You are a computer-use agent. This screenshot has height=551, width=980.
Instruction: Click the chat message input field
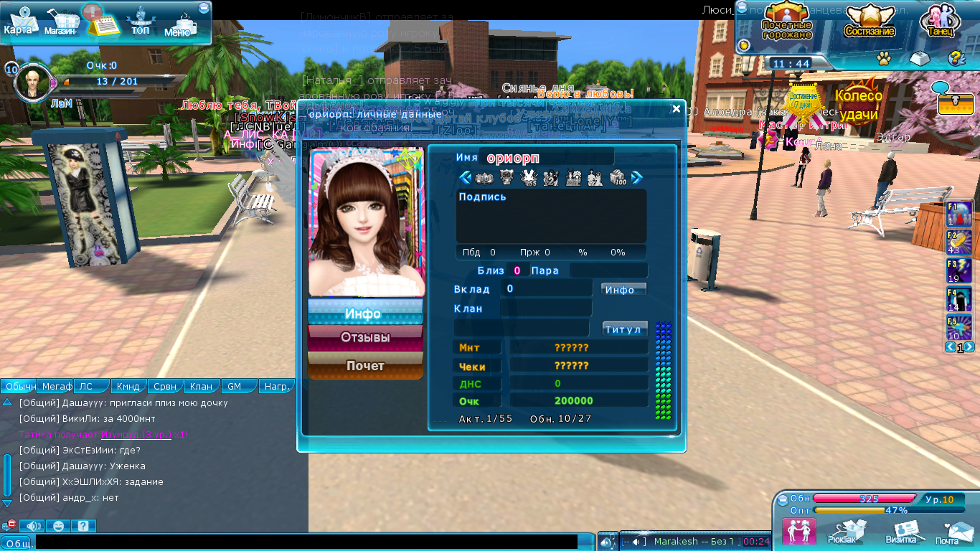(x=307, y=542)
